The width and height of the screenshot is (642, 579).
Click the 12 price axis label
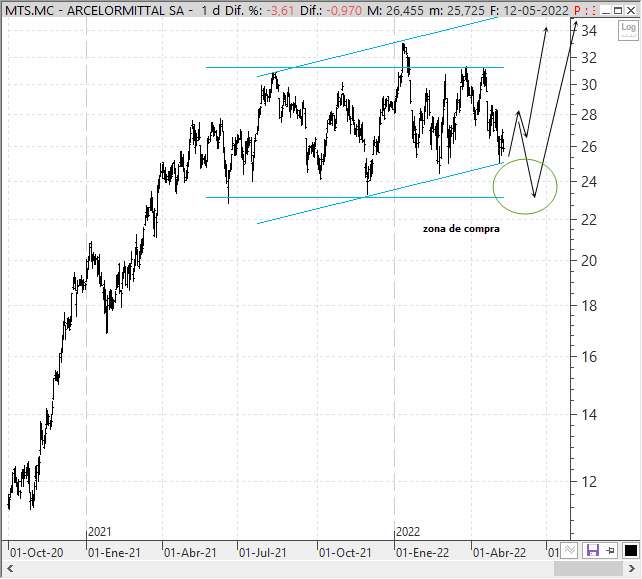click(589, 482)
